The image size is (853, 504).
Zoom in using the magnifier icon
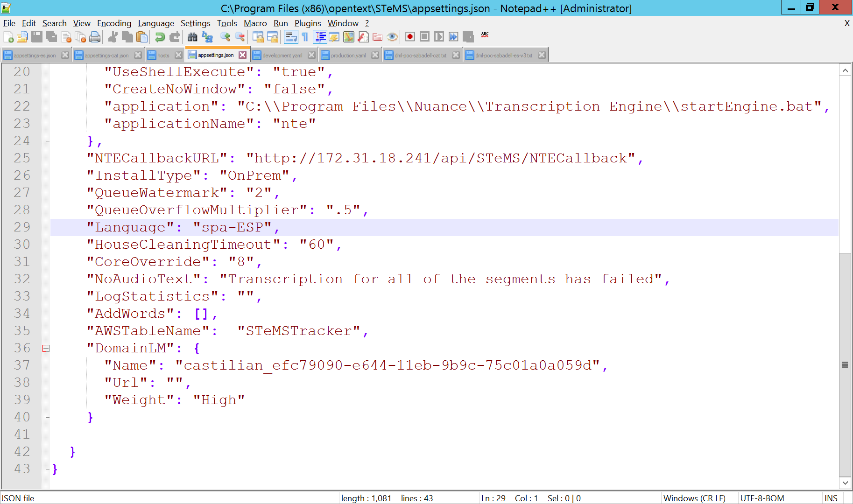[x=226, y=37]
